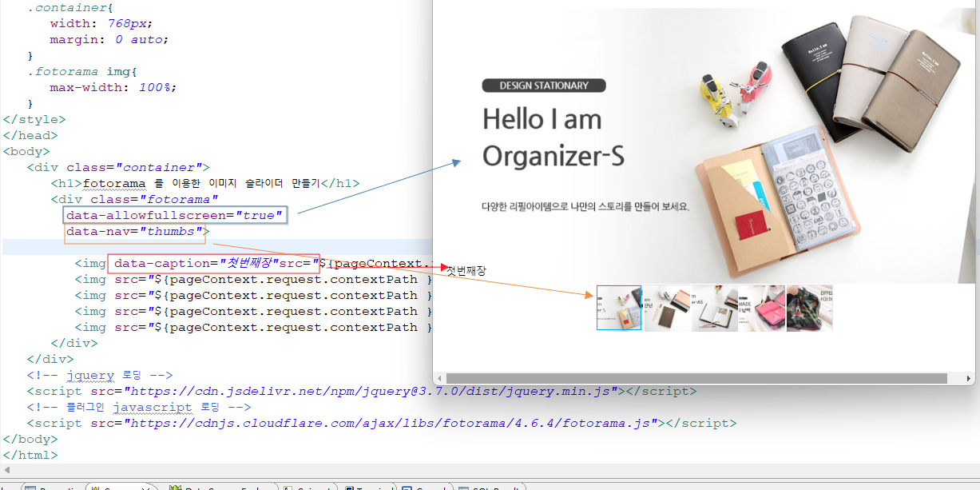The height and width of the screenshot is (490, 980).
Task: Click the '<div class="fotorama"' line
Action: (134, 199)
